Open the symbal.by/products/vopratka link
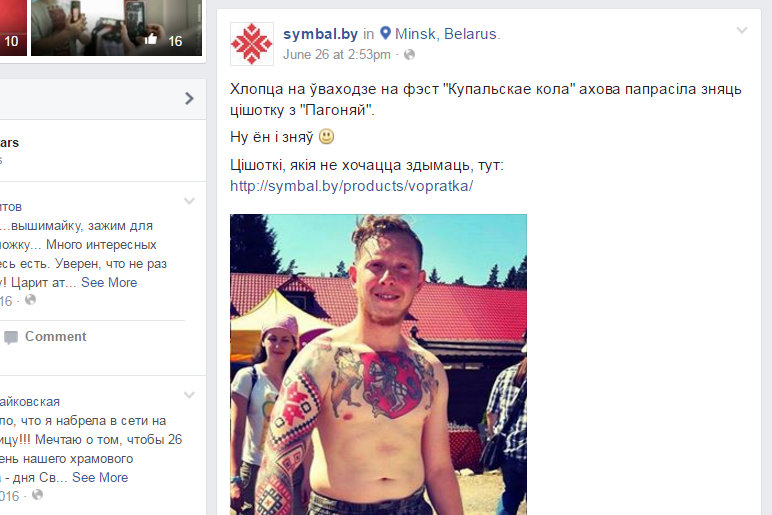The height and width of the screenshot is (515, 772). pos(352,186)
